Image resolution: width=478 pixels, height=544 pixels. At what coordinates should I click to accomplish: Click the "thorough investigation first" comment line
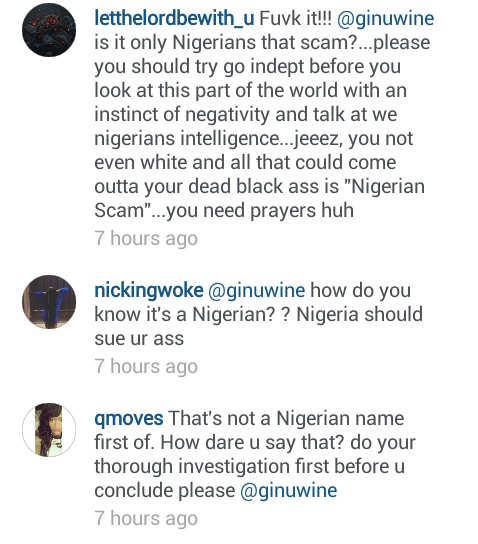pyautogui.click(x=249, y=467)
